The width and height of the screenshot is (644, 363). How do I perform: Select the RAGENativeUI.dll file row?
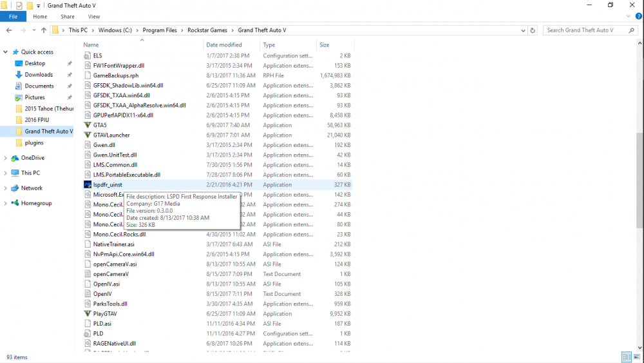[218, 343]
